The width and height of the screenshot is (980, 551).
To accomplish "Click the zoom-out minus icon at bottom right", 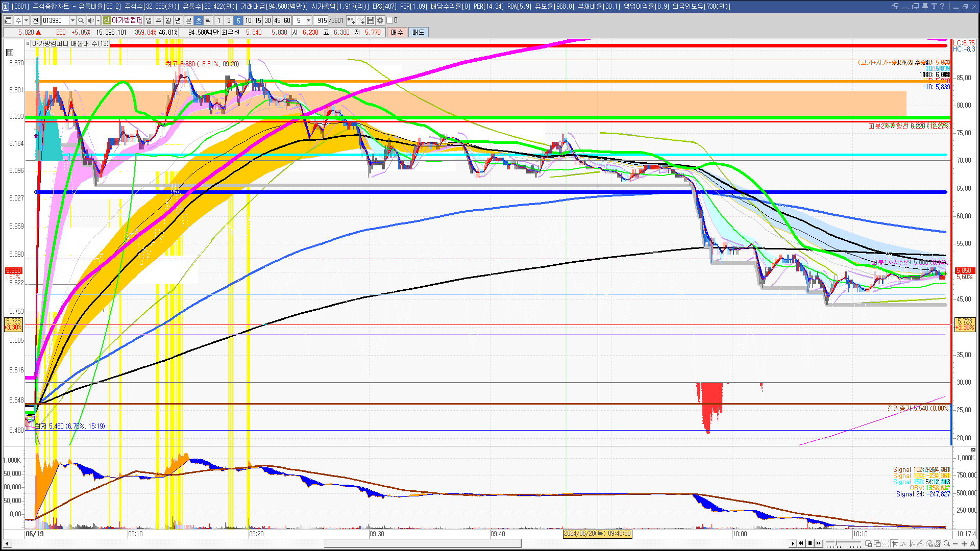I will tap(955, 544).
